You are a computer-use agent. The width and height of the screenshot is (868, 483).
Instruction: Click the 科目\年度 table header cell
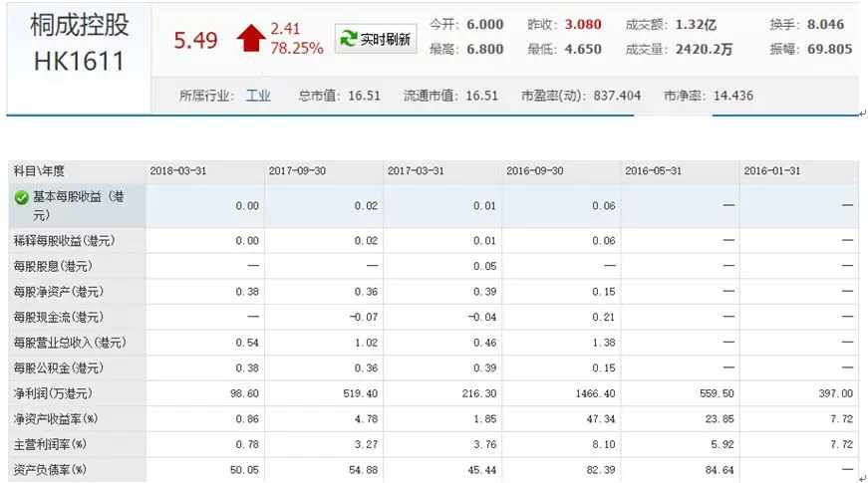39,171
